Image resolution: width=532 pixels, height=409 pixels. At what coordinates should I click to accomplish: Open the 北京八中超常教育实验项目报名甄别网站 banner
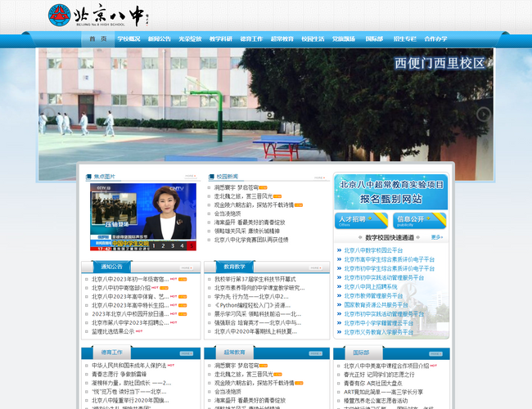391,191
